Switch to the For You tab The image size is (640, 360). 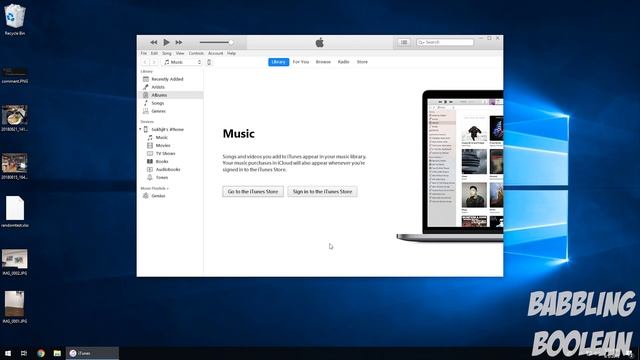[301, 62]
